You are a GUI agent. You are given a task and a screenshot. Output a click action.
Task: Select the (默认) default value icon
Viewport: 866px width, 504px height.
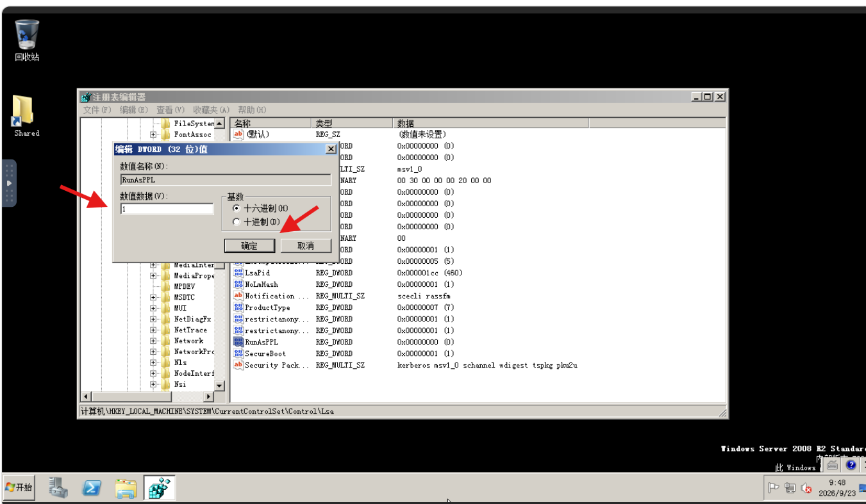click(x=238, y=134)
